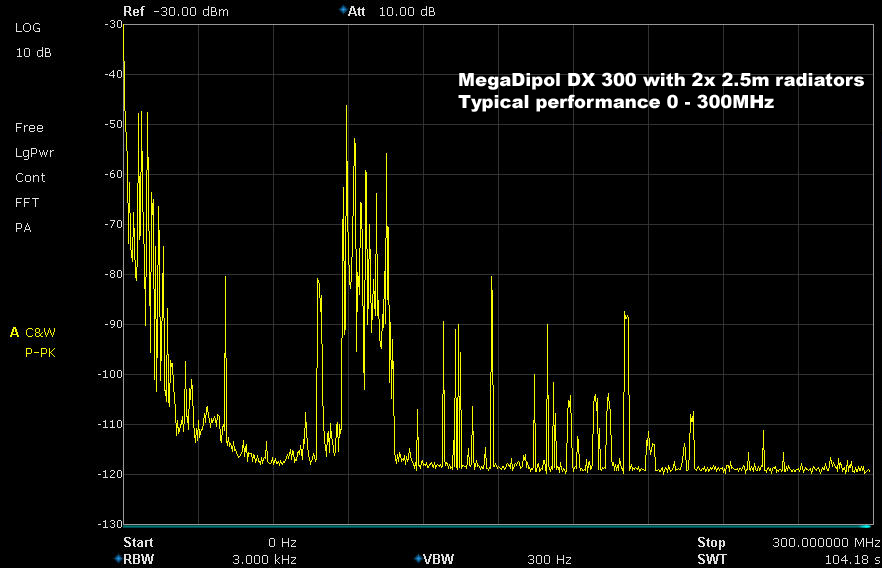Click the Ref -30.00 dBm reference level

tap(176, 11)
